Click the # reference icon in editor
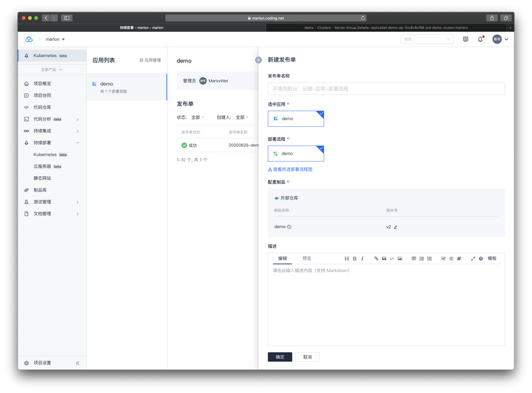The image size is (532, 393). pyautogui.click(x=459, y=259)
